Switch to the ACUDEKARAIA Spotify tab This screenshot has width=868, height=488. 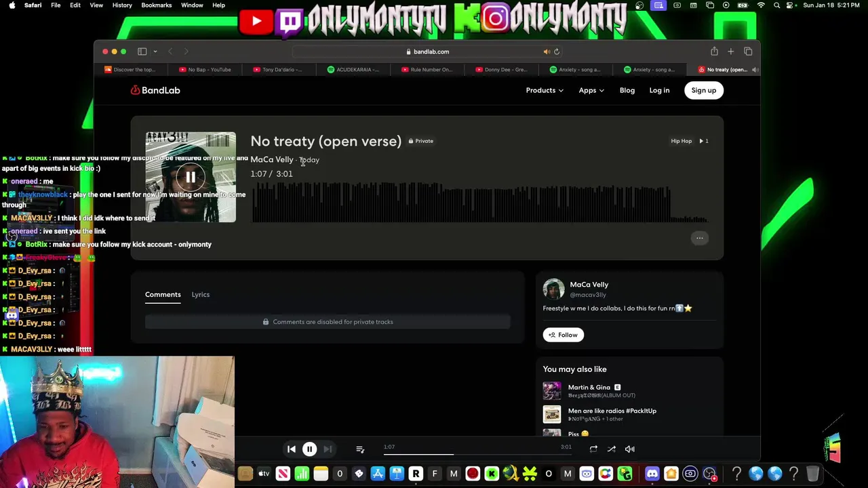point(353,69)
